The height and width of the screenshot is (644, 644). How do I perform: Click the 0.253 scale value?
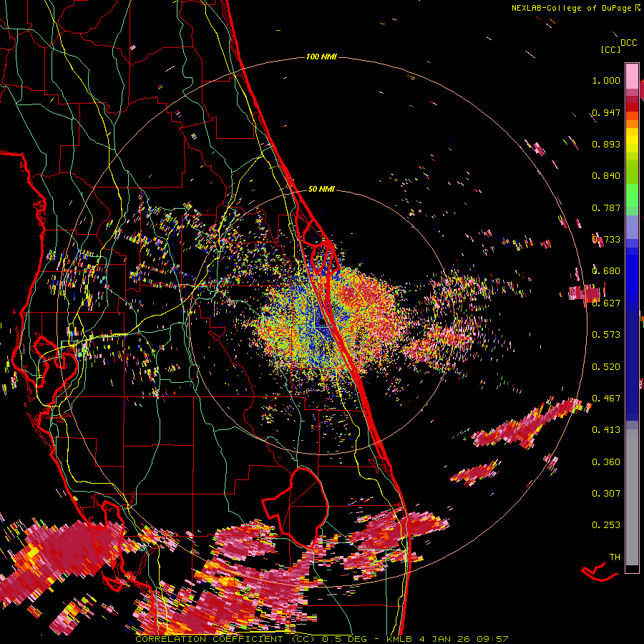coord(606,525)
